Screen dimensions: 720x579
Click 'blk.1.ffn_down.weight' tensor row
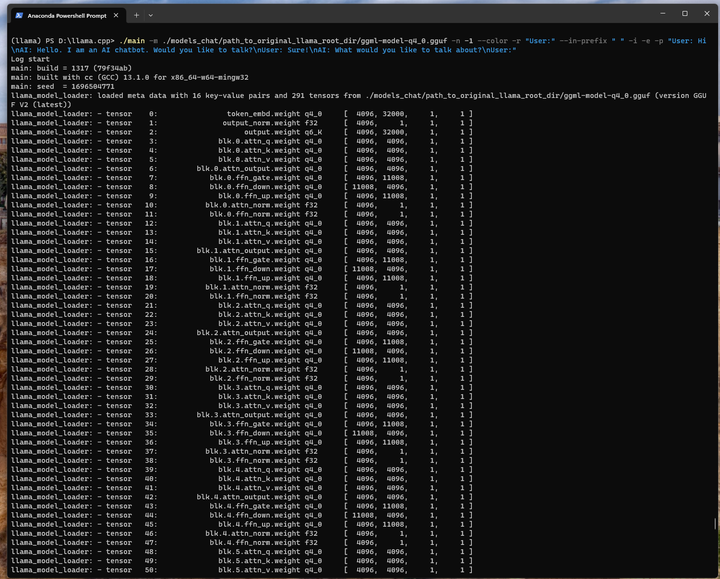click(242, 269)
